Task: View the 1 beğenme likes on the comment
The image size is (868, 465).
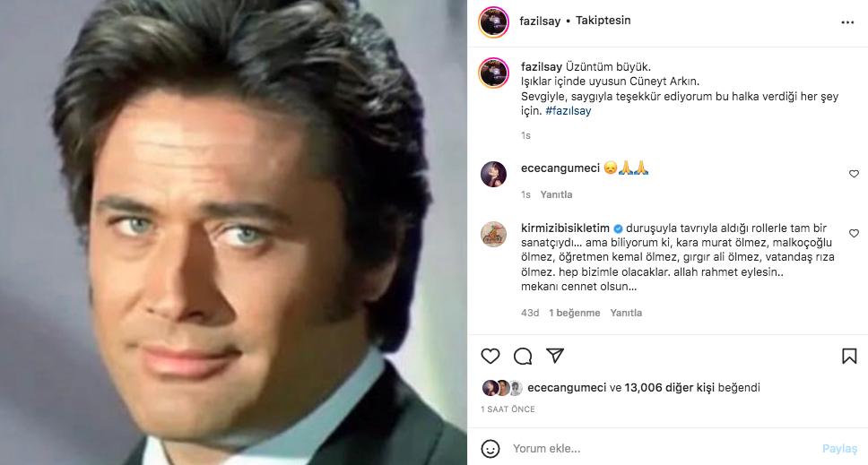Action: coord(574,313)
